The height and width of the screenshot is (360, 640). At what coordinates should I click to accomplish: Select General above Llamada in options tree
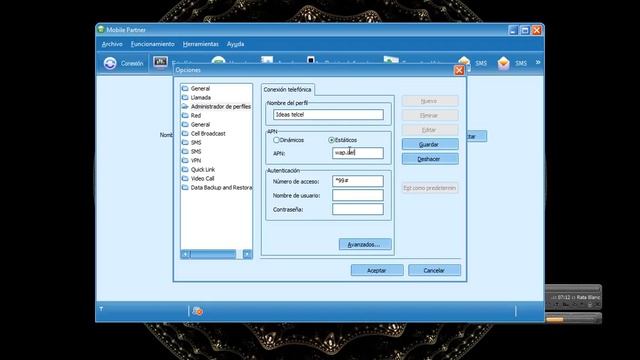tap(200, 89)
